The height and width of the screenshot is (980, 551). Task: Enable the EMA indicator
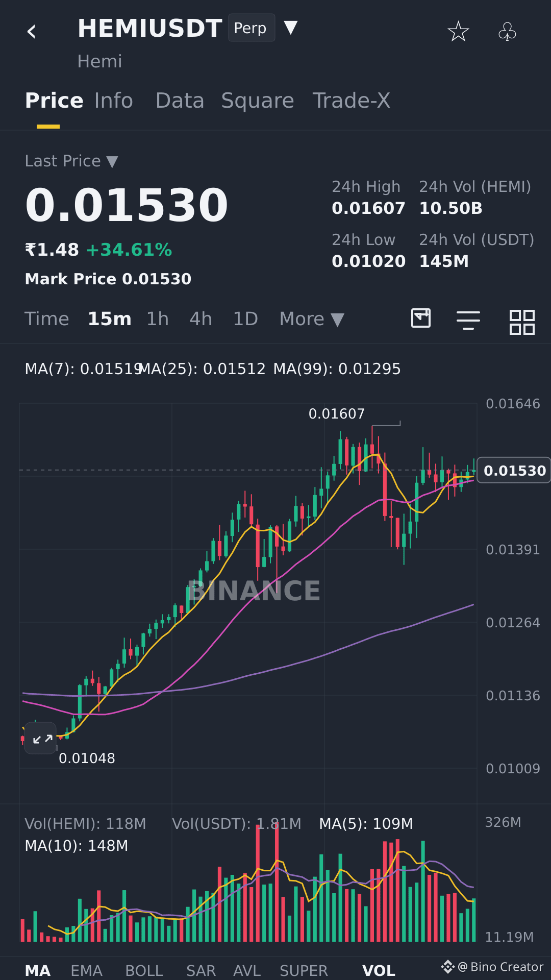point(86,970)
